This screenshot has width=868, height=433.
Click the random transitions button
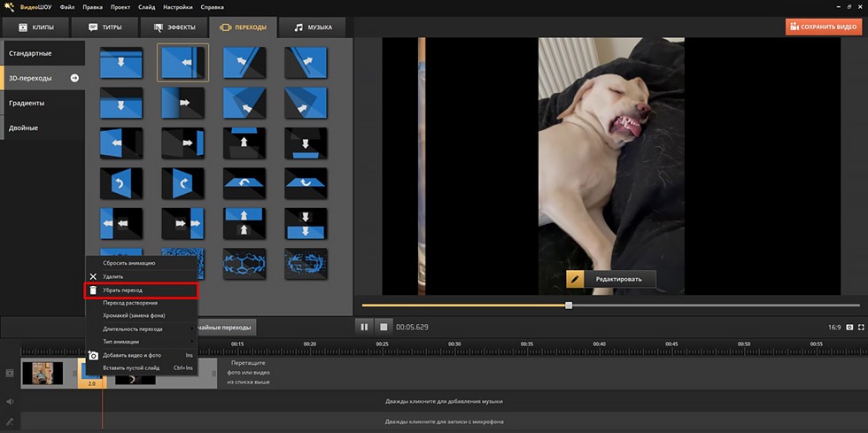point(227,328)
